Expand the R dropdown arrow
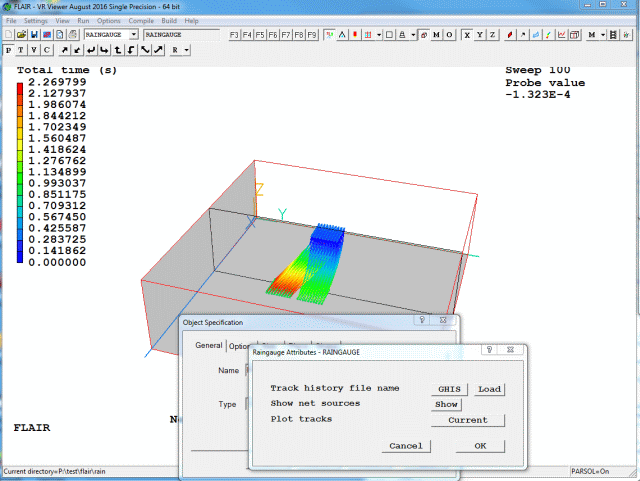Viewport: 640px width, 481px height. pos(186,49)
